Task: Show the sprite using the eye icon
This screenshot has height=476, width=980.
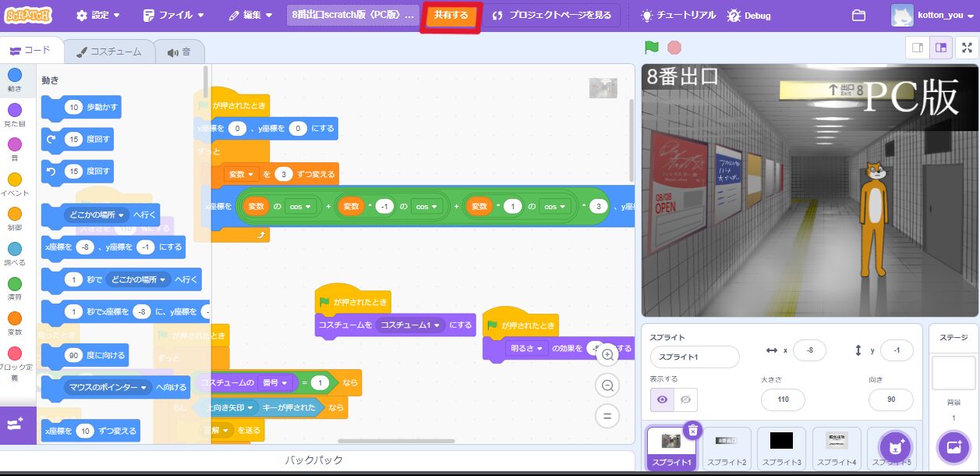Action: pos(662,400)
